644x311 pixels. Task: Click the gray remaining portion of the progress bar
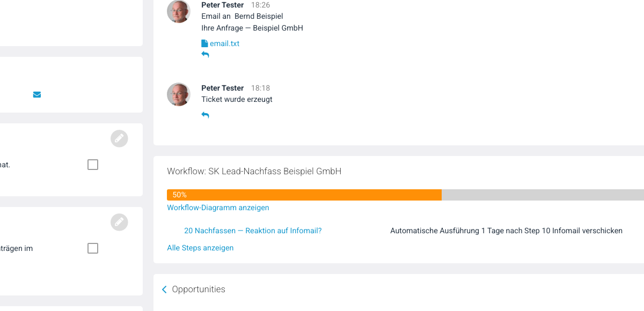543,195
